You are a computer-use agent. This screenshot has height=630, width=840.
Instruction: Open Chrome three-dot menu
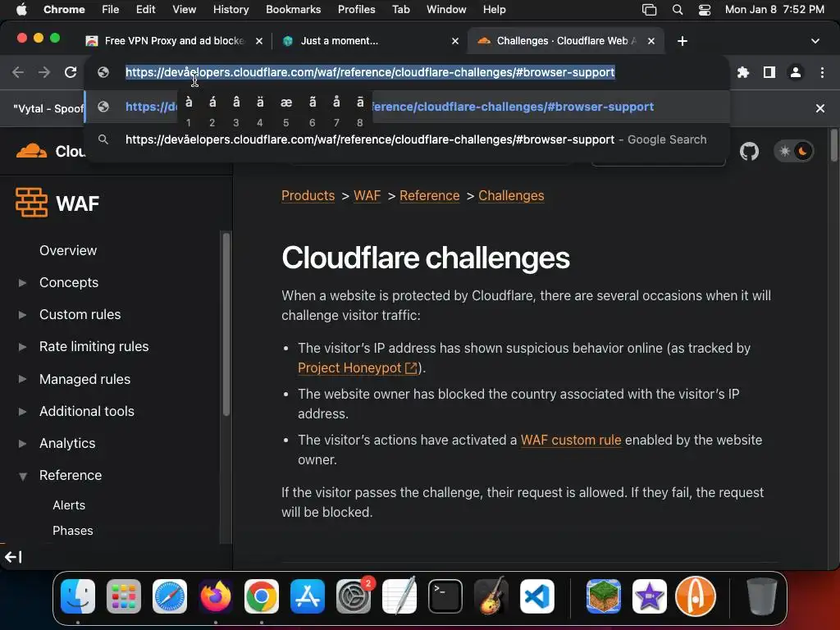pyautogui.click(x=822, y=72)
